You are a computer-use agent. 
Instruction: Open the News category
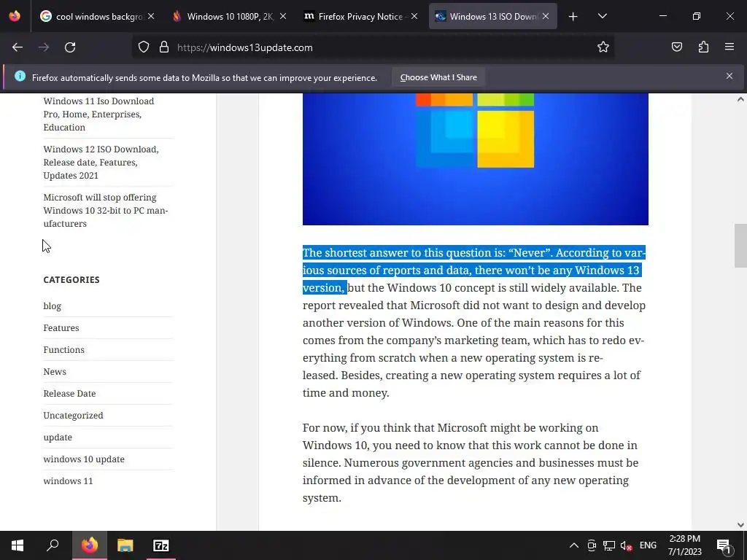[55, 371]
